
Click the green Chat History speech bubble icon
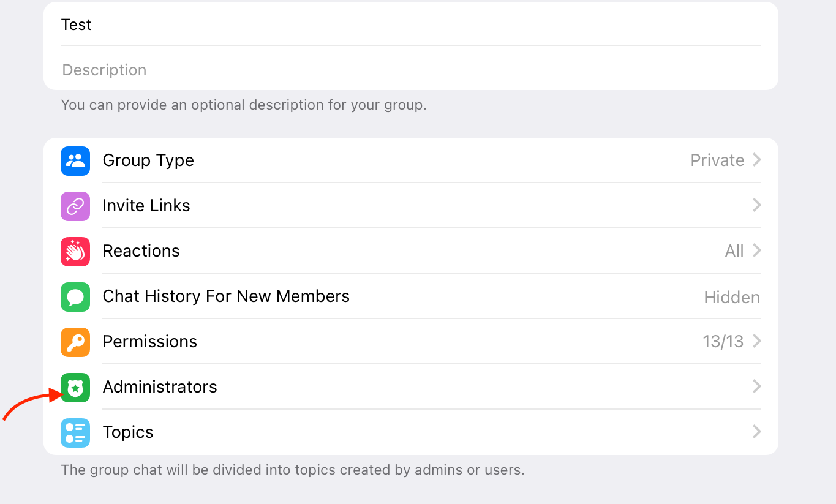click(x=75, y=296)
